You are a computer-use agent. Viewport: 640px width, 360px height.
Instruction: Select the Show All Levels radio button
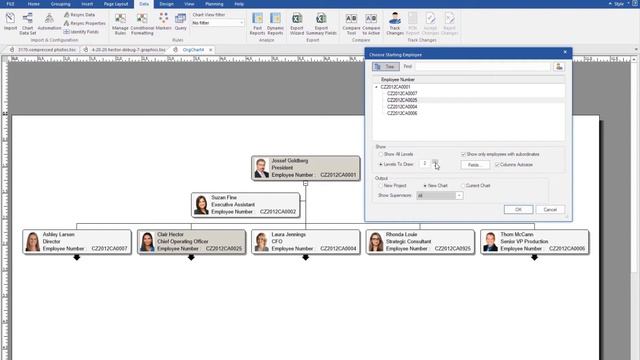[x=381, y=154]
